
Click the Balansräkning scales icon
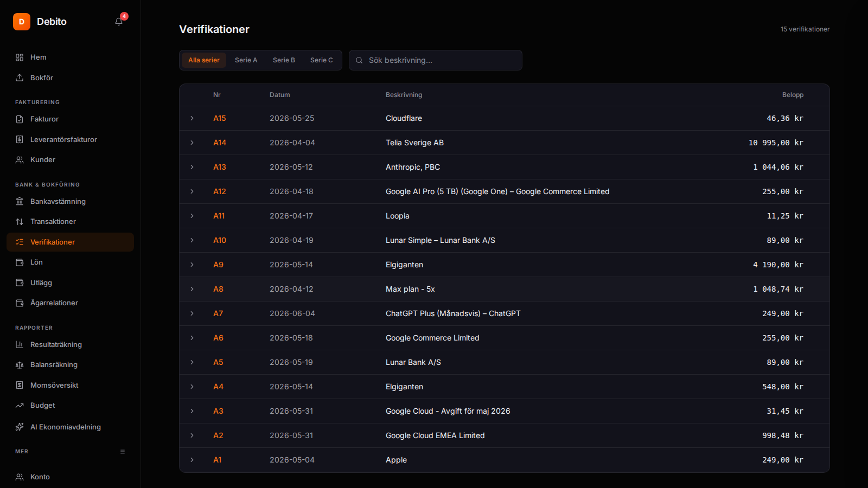coord(20,365)
